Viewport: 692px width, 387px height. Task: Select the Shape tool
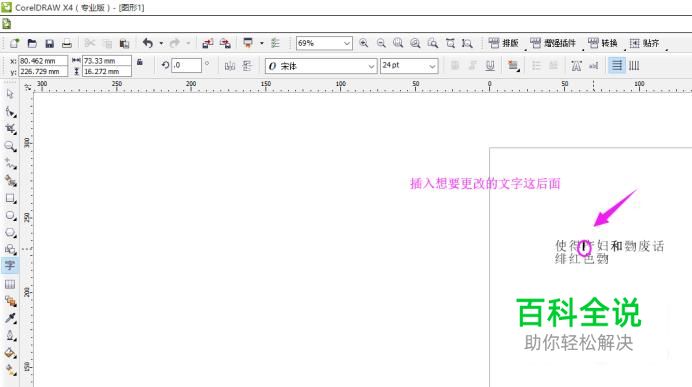tap(10, 112)
